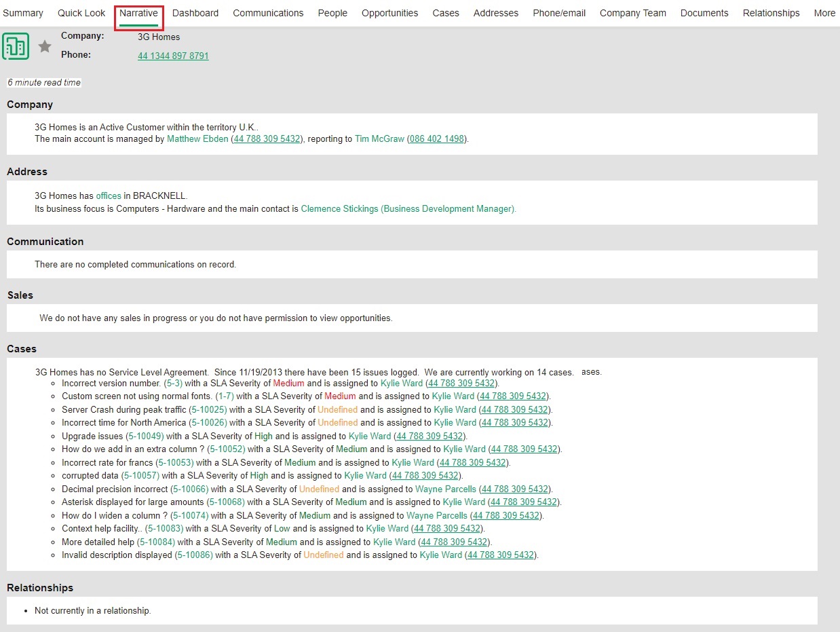Click the green company building icon
This screenshot has width=840, height=632.
(x=16, y=46)
